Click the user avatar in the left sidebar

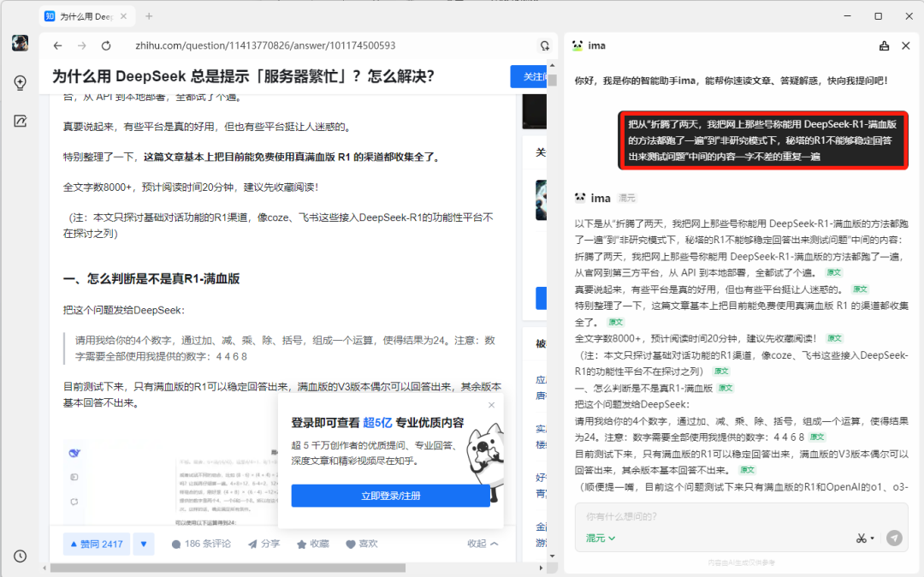click(20, 43)
